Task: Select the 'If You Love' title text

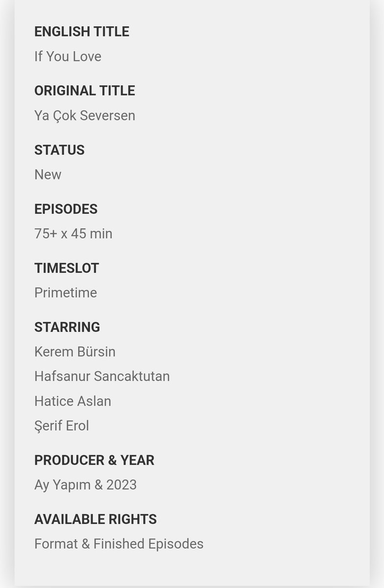Action: point(68,56)
